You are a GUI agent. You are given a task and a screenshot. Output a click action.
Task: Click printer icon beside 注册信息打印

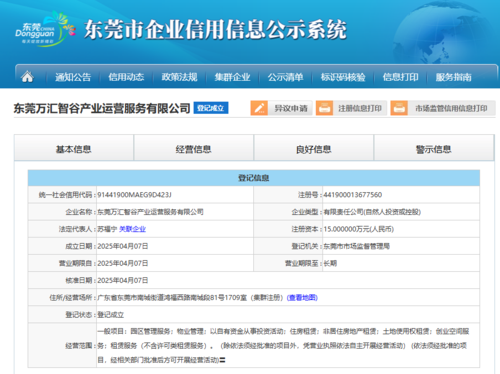[324, 108]
